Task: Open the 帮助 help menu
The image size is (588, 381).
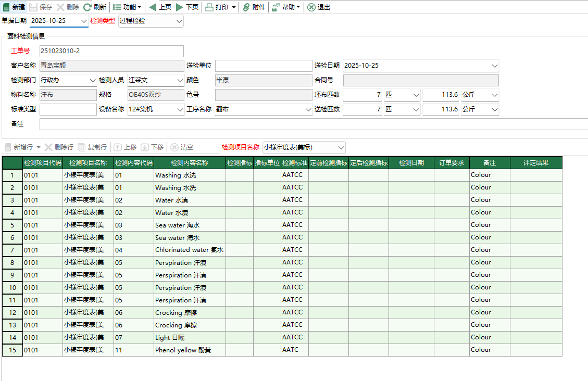Action: [x=286, y=7]
